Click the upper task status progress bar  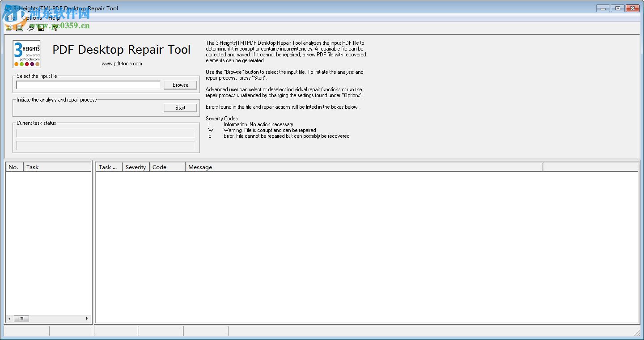106,133
